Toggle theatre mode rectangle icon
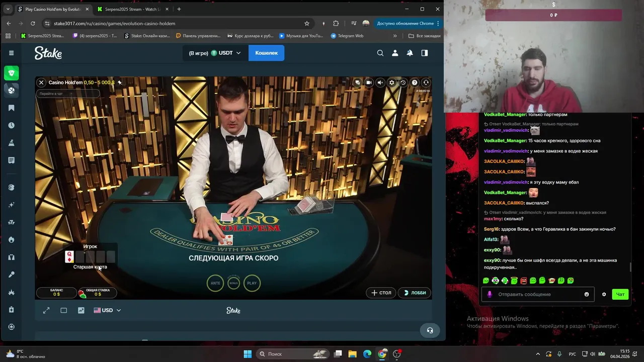644x362 pixels. point(64,310)
